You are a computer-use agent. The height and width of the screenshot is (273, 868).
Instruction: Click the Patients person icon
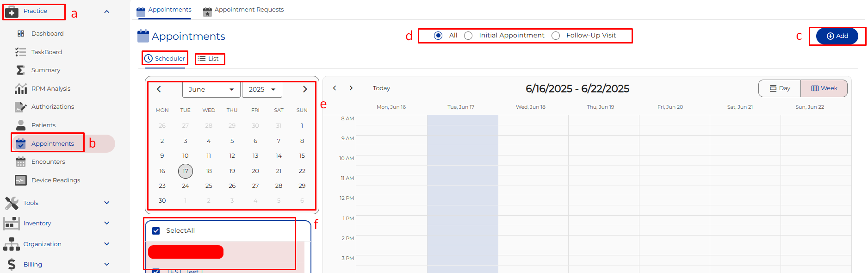(21, 125)
